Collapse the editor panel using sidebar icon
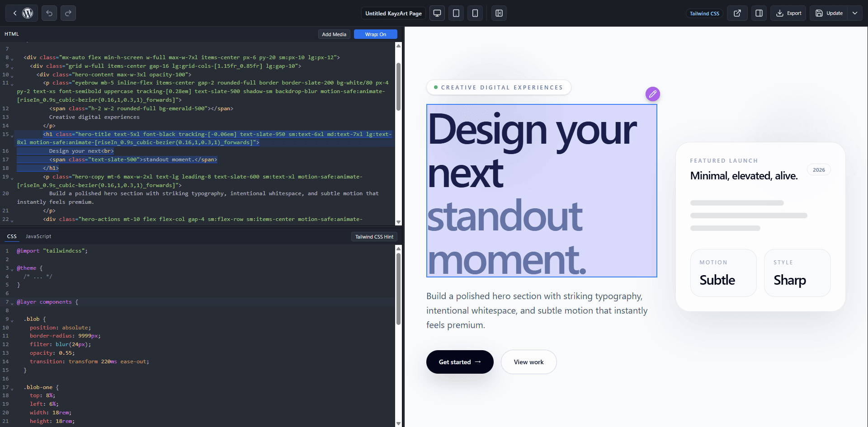The width and height of the screenshot is (868, 427). [x=499, y=13]
